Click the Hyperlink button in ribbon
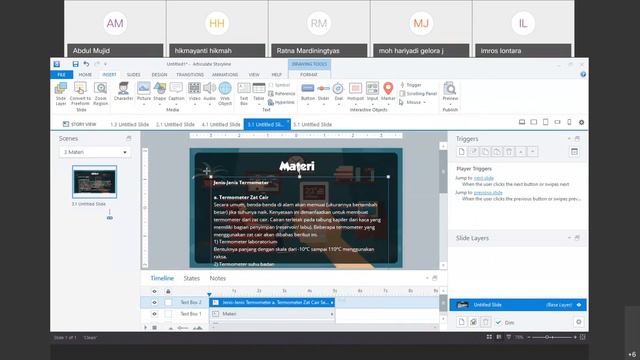The width and height of the screenshot is (640, 360). coord(281,102)
